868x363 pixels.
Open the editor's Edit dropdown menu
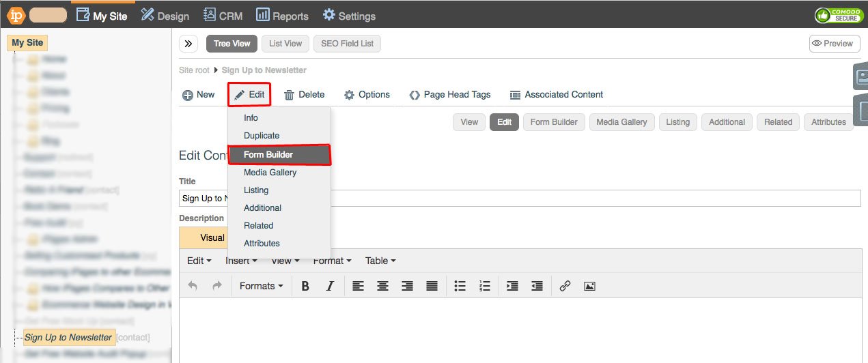tap(199, 261)
